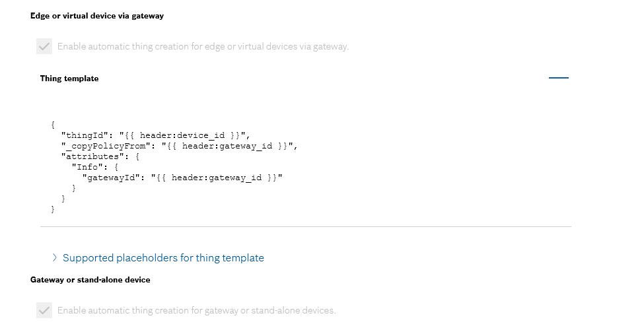644x330 pixels.
Task: Click the Thing template heading
Action: pos(69,79)
